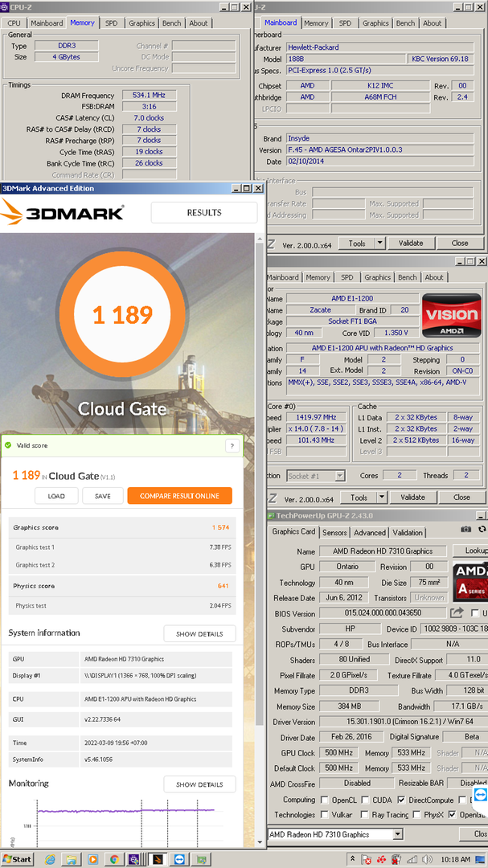Open Google Chrome from the taskbar

[114, 859]
